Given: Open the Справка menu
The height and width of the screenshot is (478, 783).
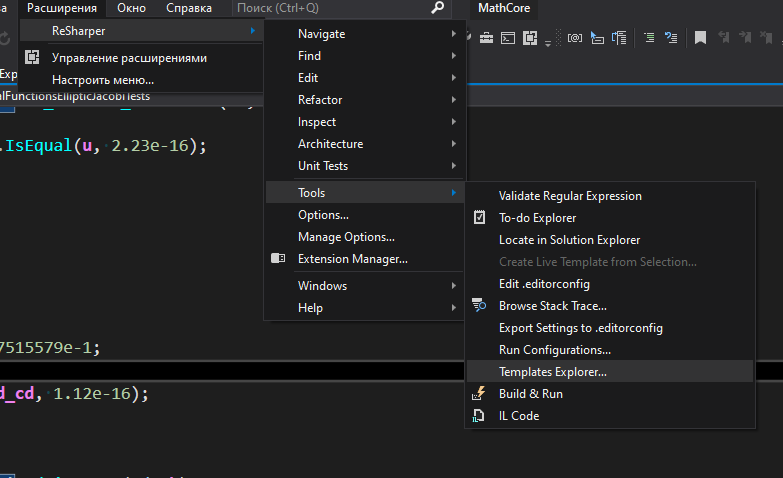Looking at the screenshot, I should pos(189,8).
